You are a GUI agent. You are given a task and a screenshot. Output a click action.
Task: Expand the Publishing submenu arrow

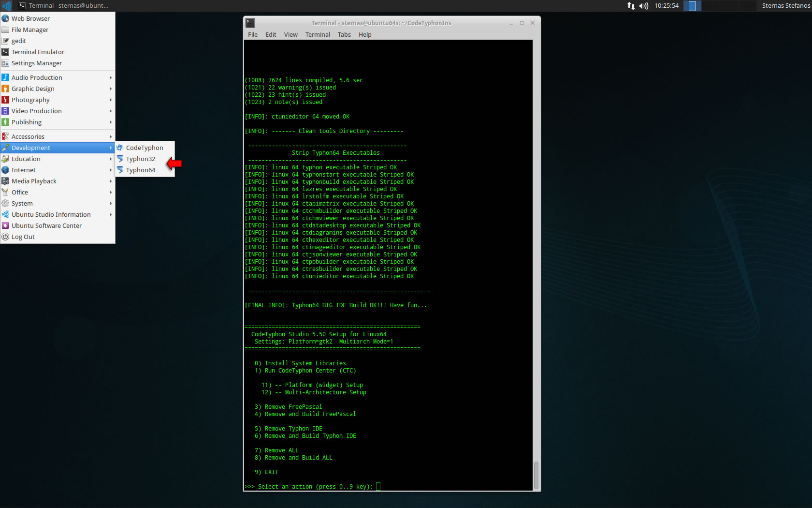[111, 122]
